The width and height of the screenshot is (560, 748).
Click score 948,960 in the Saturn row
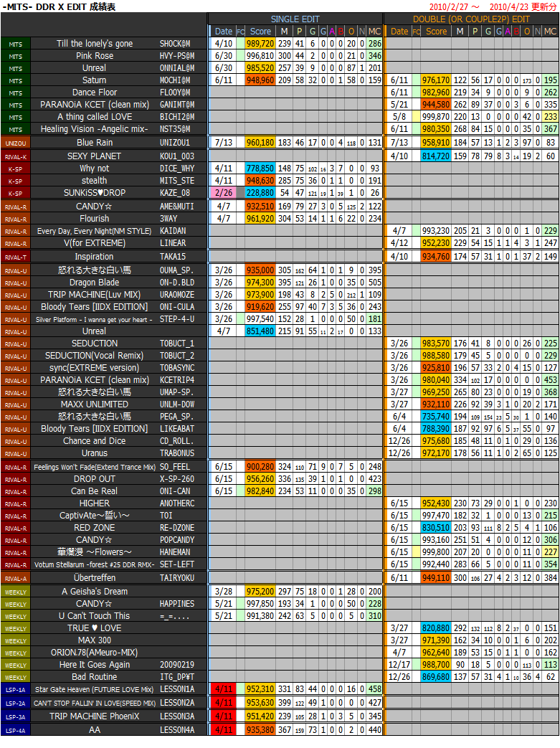(x=260, y=80)
